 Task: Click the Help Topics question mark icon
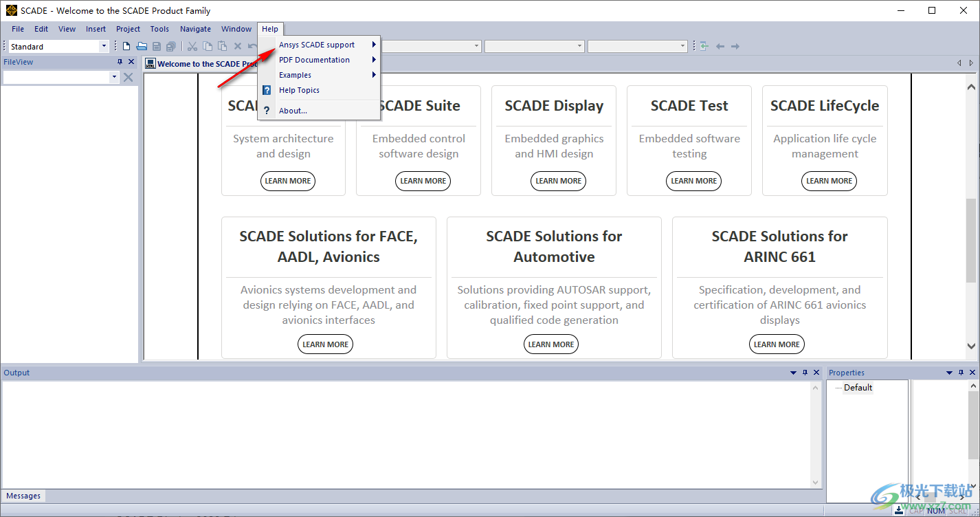point(267,90)
